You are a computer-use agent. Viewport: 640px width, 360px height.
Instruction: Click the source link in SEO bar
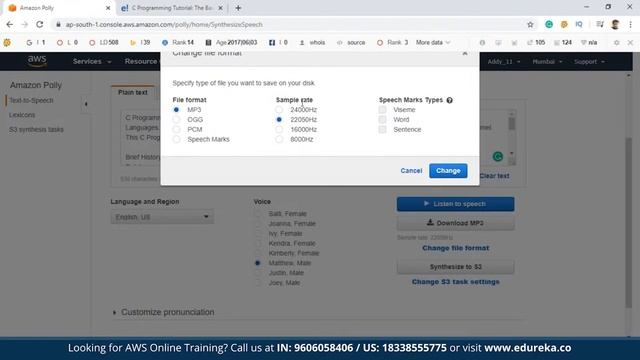(351, 42)
